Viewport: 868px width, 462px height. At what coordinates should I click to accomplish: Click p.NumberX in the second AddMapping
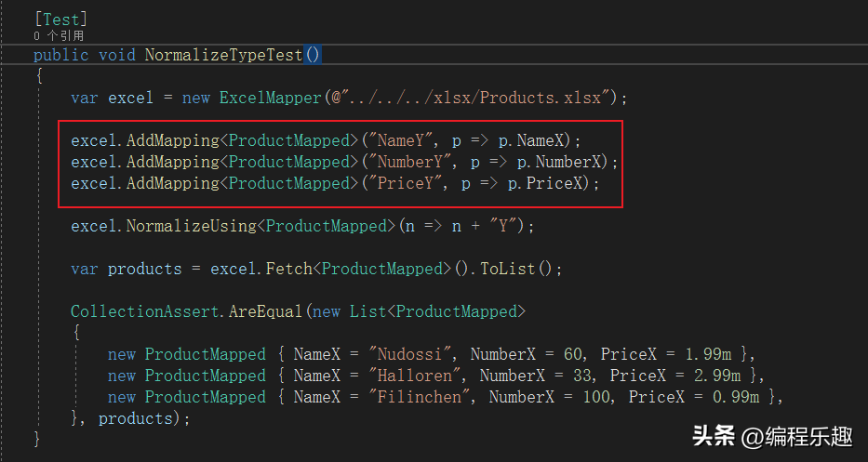(x=558, y=162)
